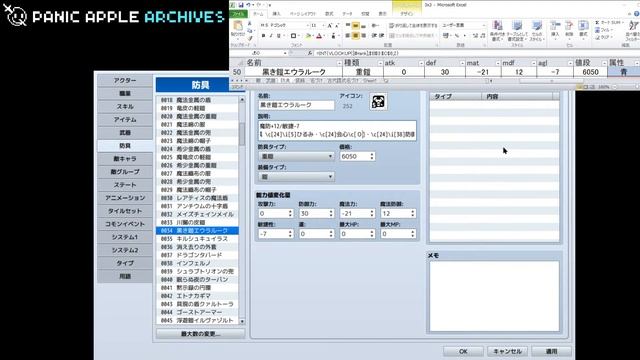Decrease font size with the small A icon
The height and width of the screenshot is (360, 640).
[x=337, y=25]
